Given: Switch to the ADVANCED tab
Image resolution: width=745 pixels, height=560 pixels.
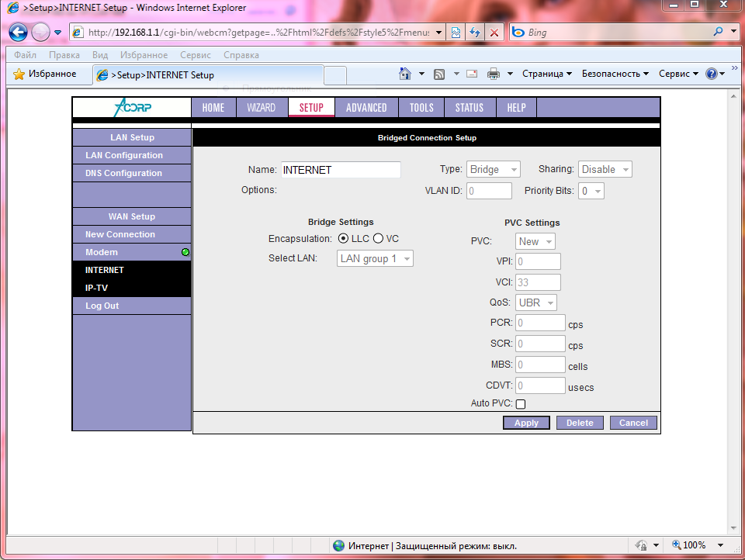Looking at the screenshot, I should point(366,108).
